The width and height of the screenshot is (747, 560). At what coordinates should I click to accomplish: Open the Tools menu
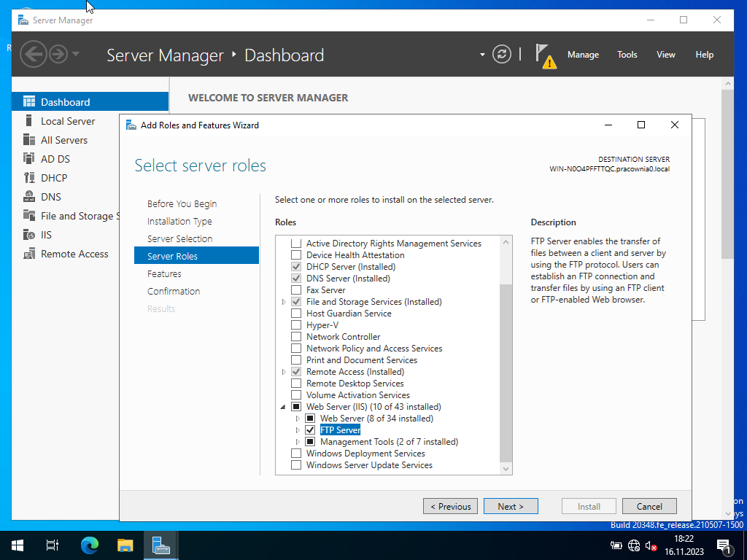tap(627, 55)
